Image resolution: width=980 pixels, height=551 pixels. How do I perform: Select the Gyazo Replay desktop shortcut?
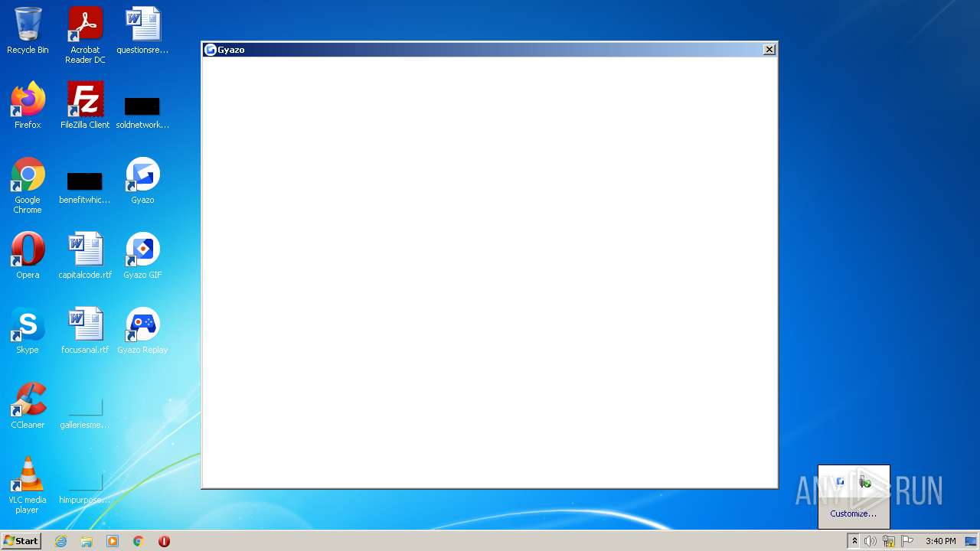click(x=142, y=331)
